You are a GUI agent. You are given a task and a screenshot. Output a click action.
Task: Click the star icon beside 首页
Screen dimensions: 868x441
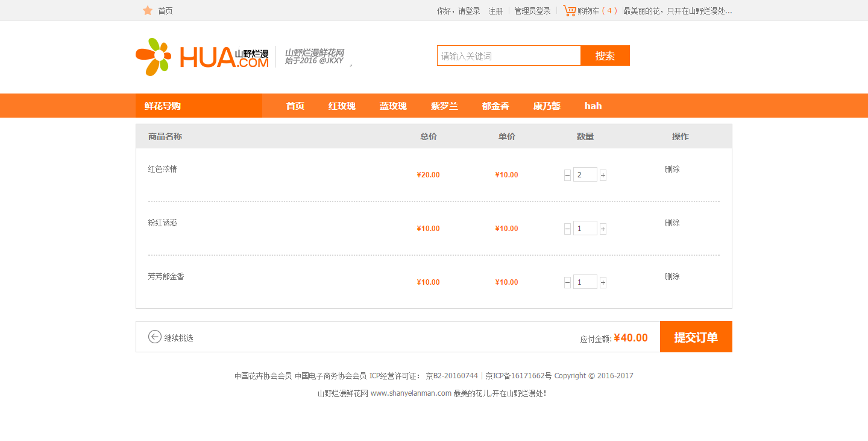(x=148, y=10)
